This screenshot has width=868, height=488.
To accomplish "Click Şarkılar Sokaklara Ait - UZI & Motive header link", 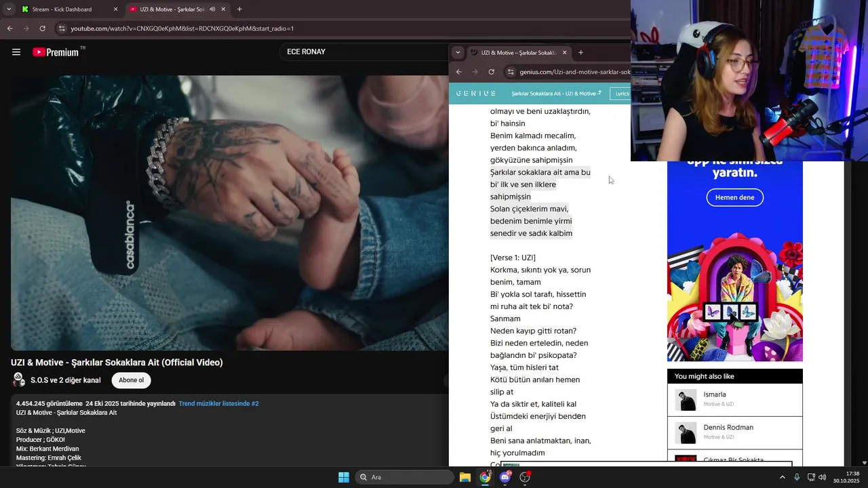I will tap(556, 94).
